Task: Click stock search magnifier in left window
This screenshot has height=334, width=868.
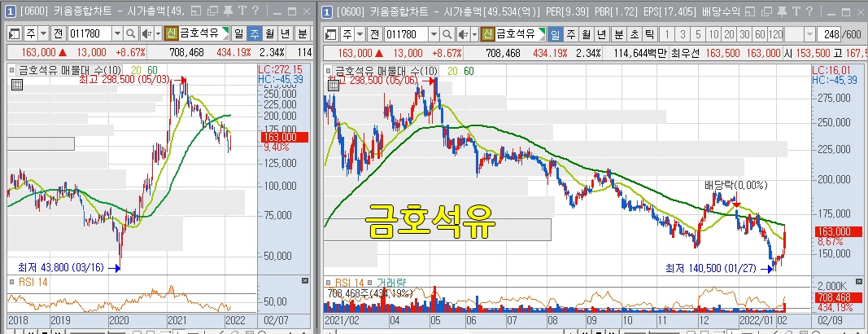Action: coord(131,34)
